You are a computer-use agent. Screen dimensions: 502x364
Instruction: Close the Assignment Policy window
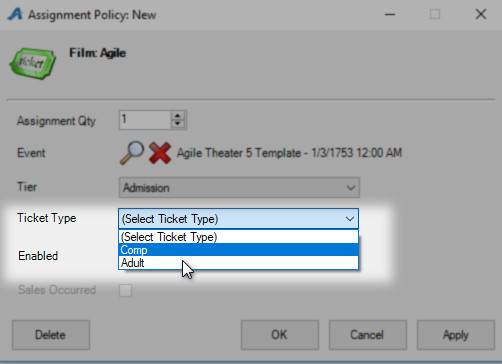tap(481, 14)
